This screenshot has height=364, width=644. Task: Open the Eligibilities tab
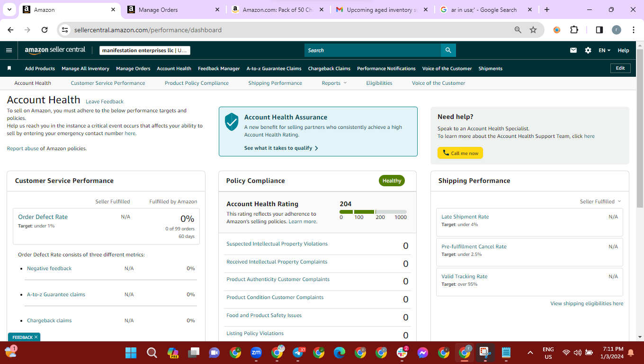tap(379, 83)
